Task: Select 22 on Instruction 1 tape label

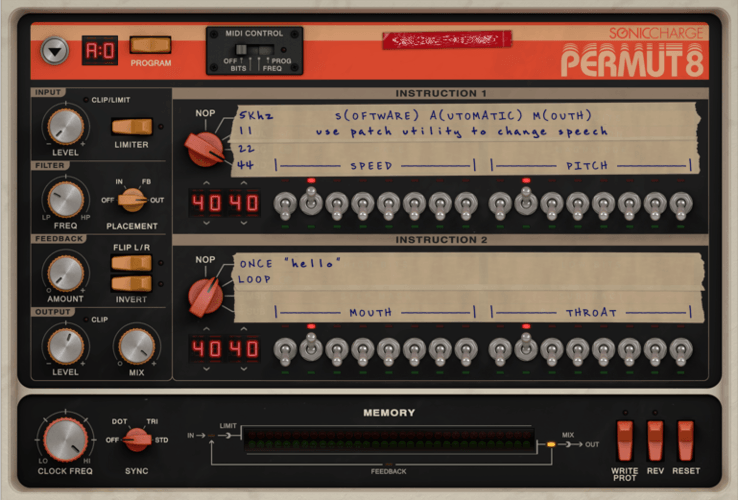Action: tap(246, 149)
